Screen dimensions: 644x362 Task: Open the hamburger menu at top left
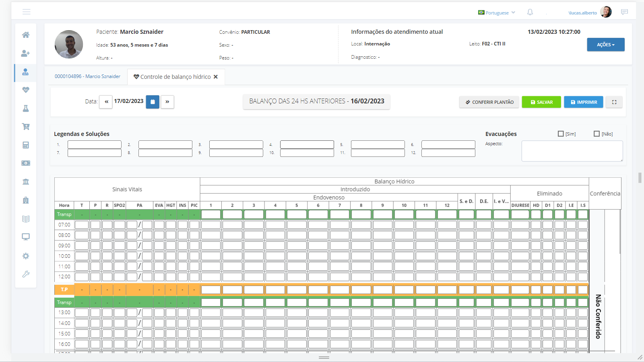(x=27, y=12)
